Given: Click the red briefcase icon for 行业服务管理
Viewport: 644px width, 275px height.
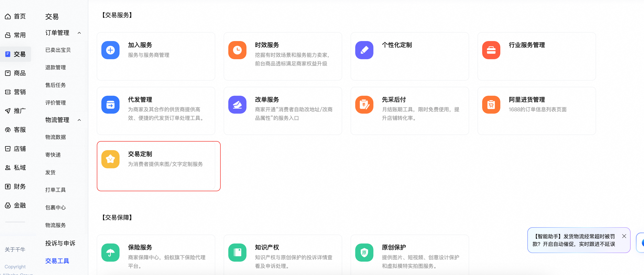Looking at the screenshot, I should tap(491, 50).
